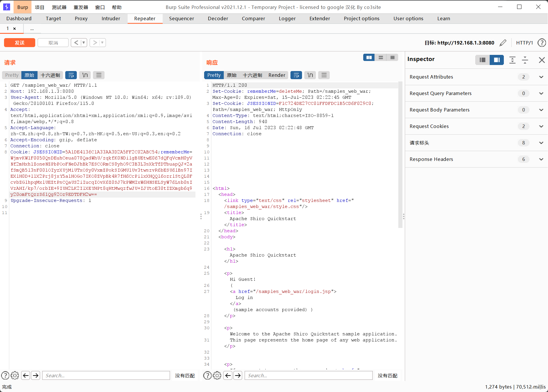Open the Dashboard tab
The height and width of the screenshot is (392, 548).
(19, 18)
